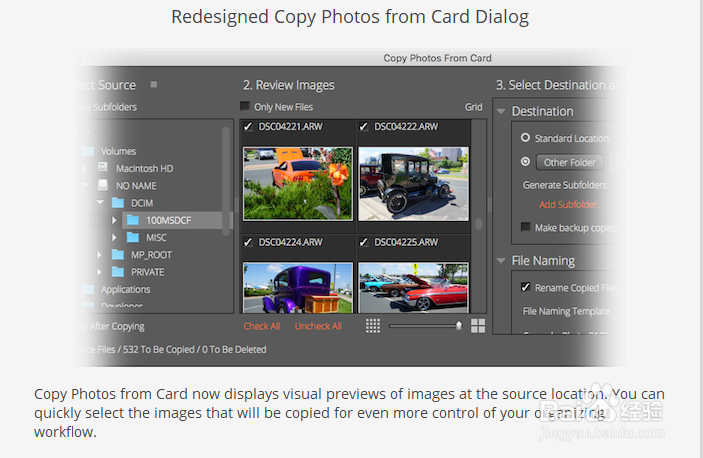This screenshot has width=703, height=458.
Task: Click the MP_ROOT folder icon
Action: click(x=118, y=255)
